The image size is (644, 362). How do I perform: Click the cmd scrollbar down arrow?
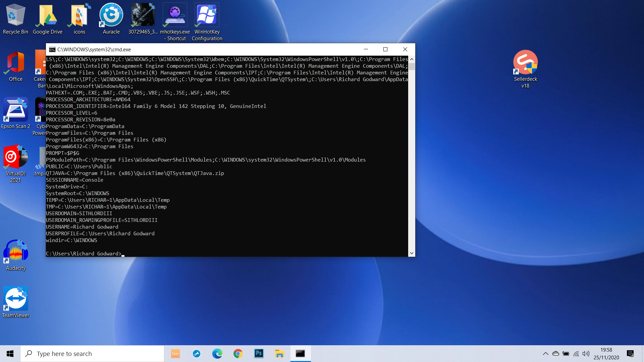click(412, 253)
